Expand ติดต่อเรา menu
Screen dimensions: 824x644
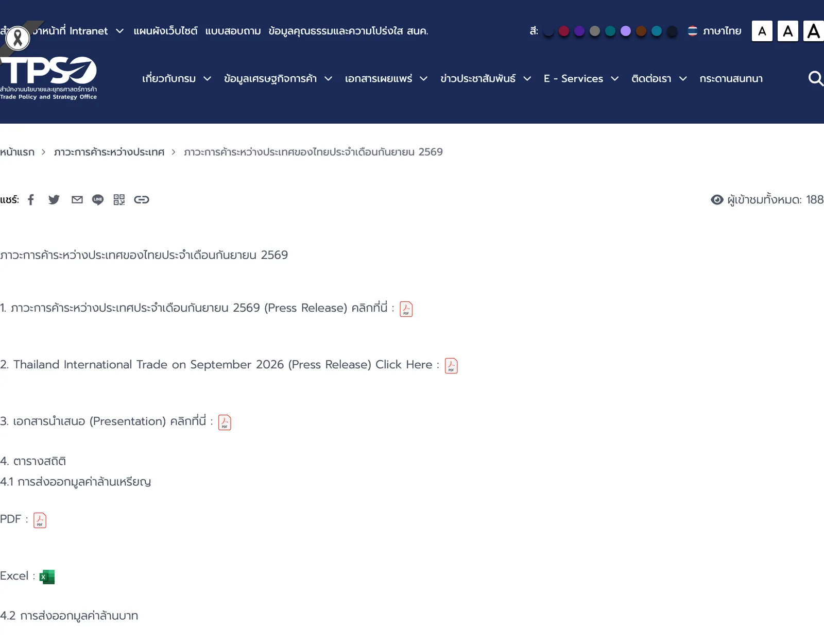(659, 78)
